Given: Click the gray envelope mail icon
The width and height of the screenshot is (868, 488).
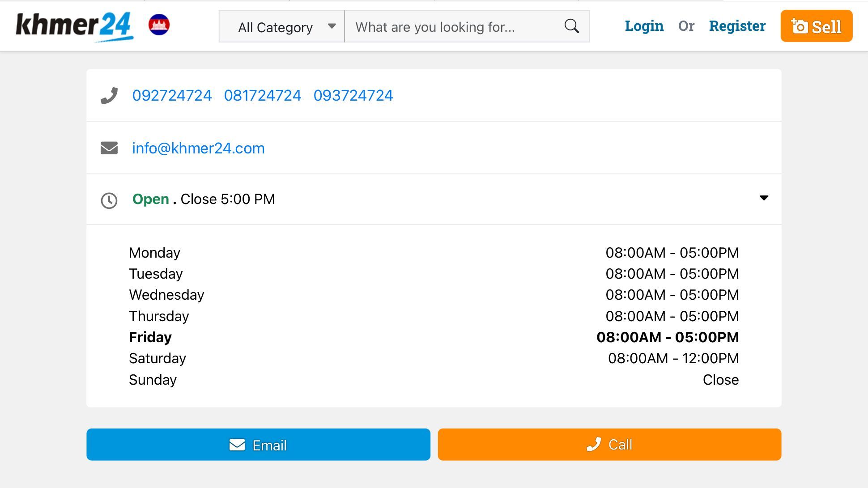Looking at the screenshot, I should click(x=109, y=148).
